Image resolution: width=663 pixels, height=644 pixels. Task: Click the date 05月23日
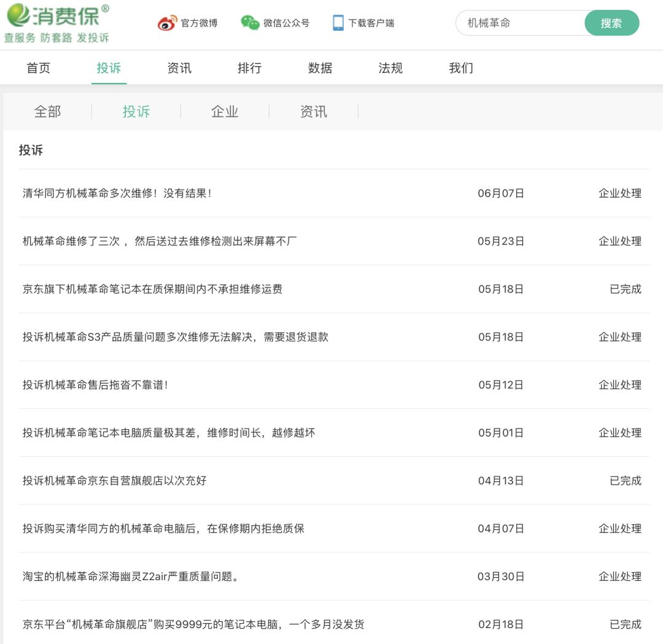[501, 241]
